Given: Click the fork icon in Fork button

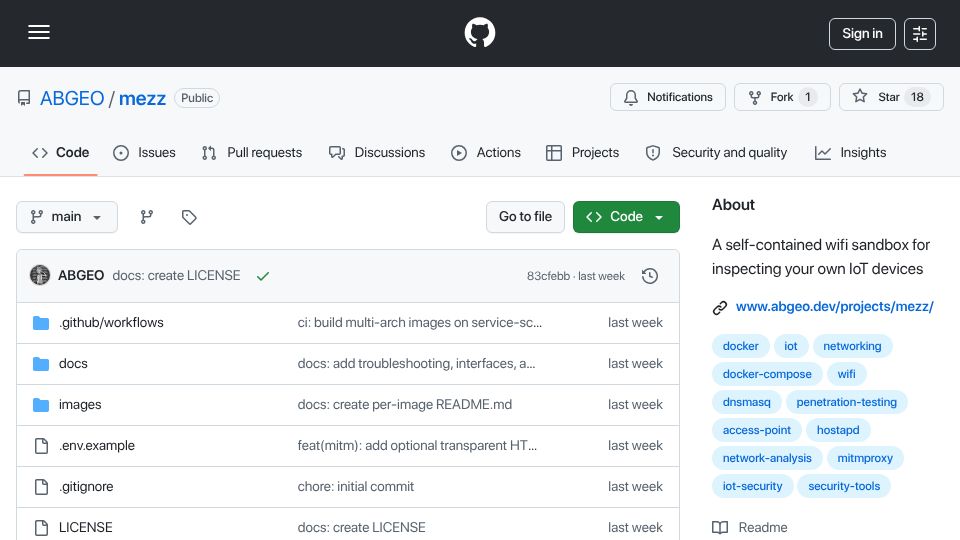Looking at the screenshot, I should 755,97.
